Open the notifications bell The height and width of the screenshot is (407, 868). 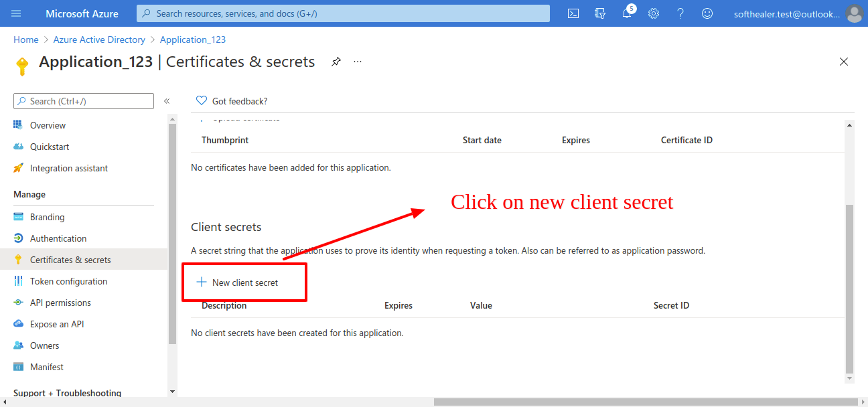point(628,13)
